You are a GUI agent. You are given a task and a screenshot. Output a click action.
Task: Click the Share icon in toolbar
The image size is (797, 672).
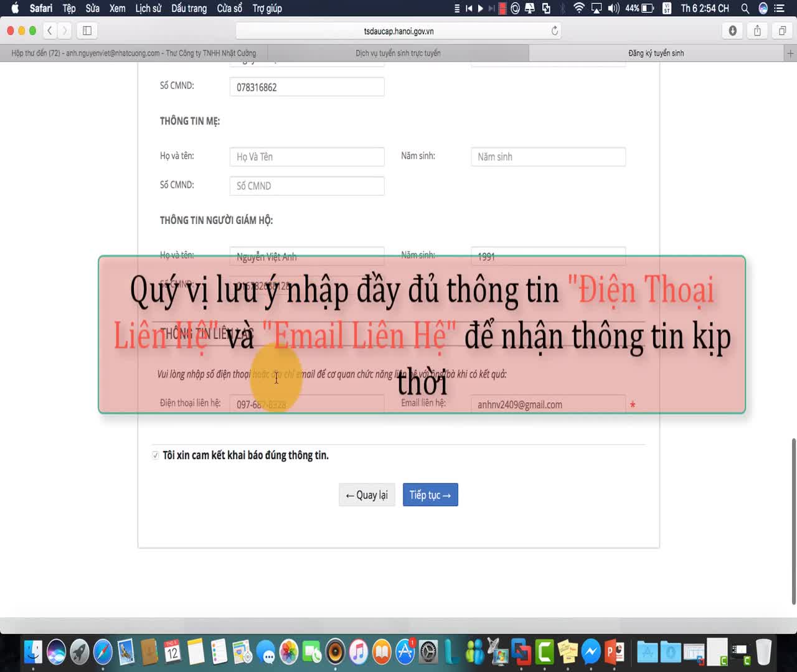[757, 30]
